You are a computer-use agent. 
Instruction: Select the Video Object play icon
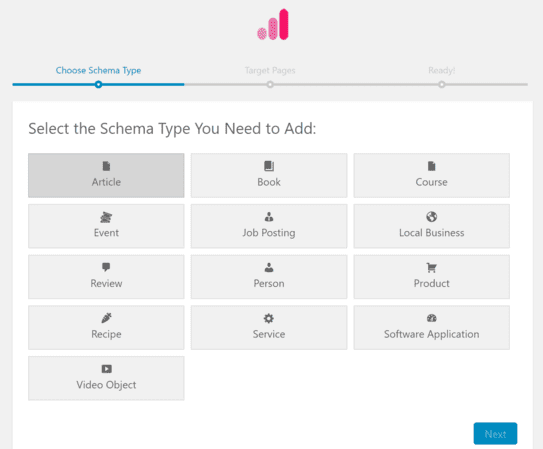[106, 369]
